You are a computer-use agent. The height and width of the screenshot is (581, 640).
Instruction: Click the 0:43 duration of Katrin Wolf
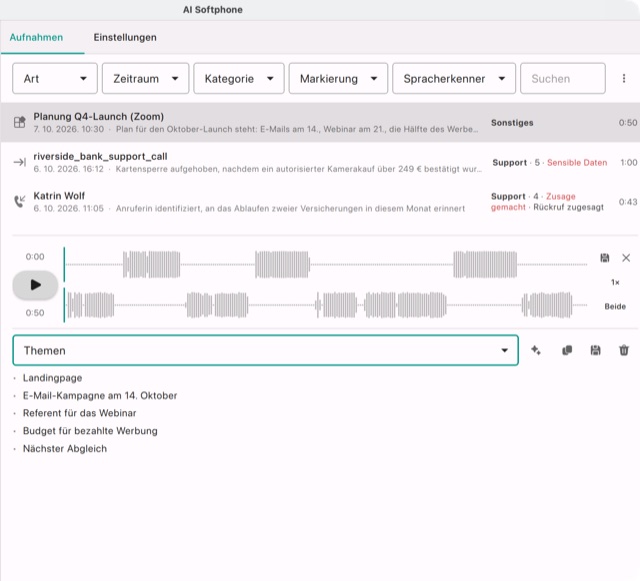(628, 202)
